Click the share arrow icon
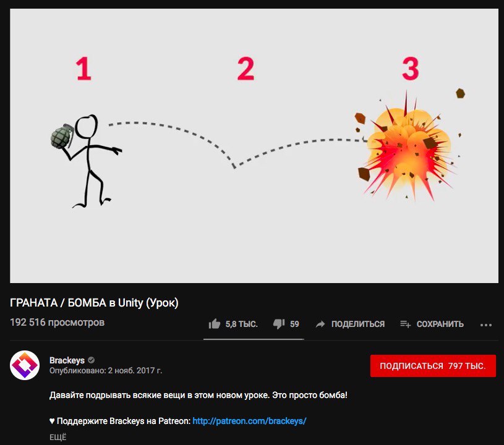The height and width of the screenshot is (445, 504). [x=320, y=324]
